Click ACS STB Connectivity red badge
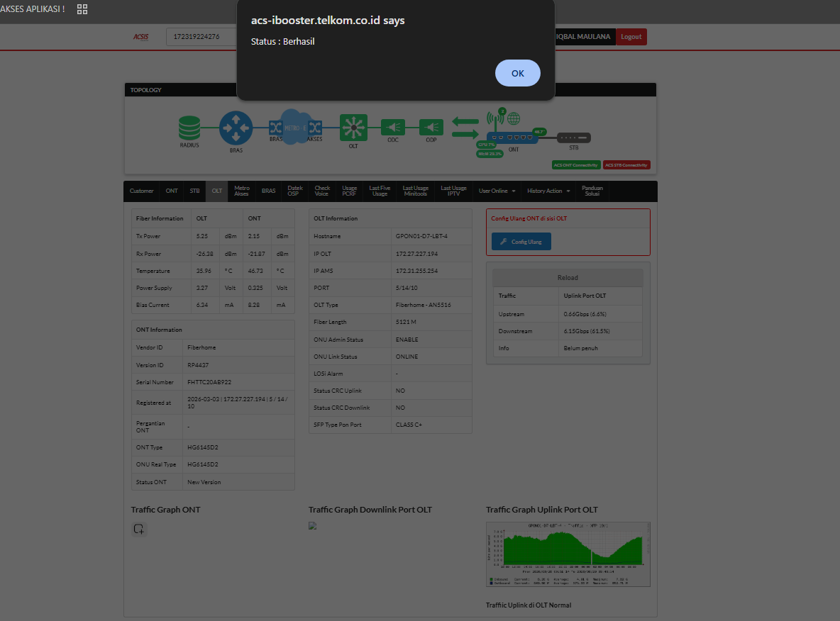Screen dimensions: 840x621 [x=626, y=165]
